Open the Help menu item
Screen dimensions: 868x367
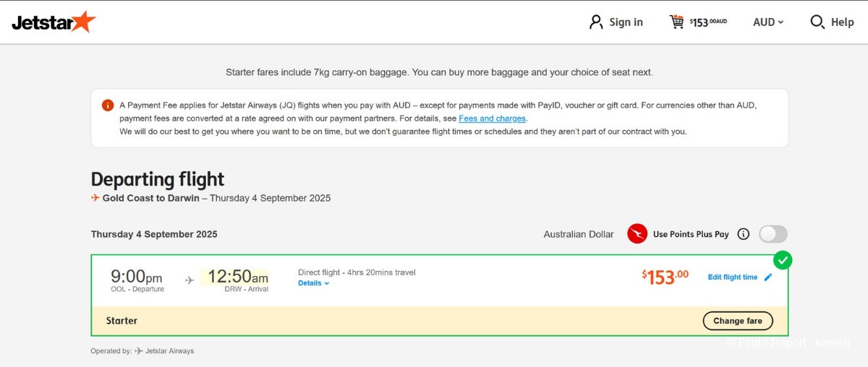(x=842, y=22)
